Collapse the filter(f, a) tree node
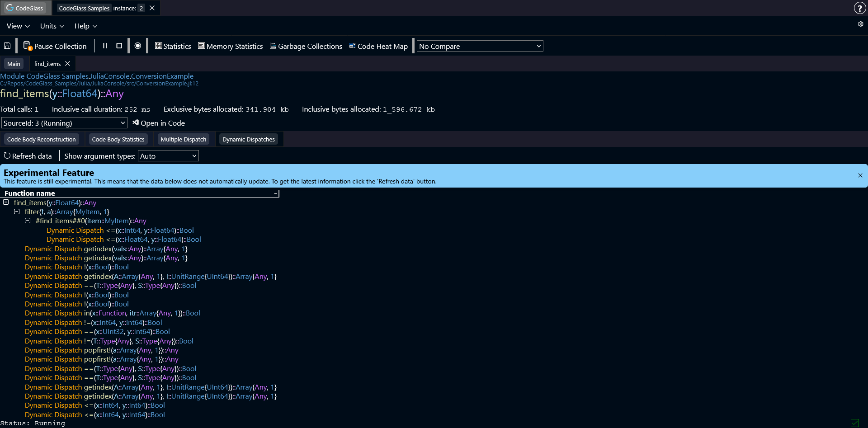868x428 pixels. click(17, 212)
